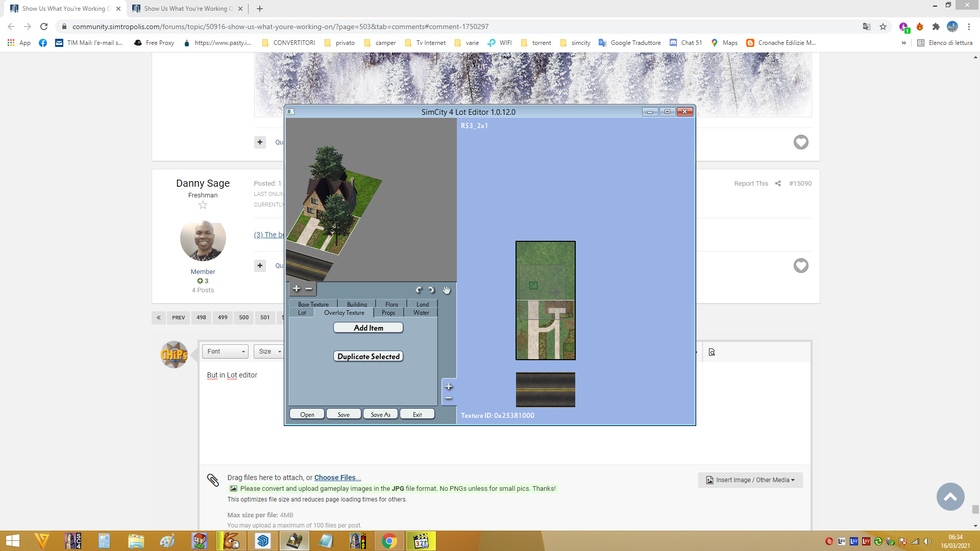Click Exit in Lot Editor

(x=417, y=414)
